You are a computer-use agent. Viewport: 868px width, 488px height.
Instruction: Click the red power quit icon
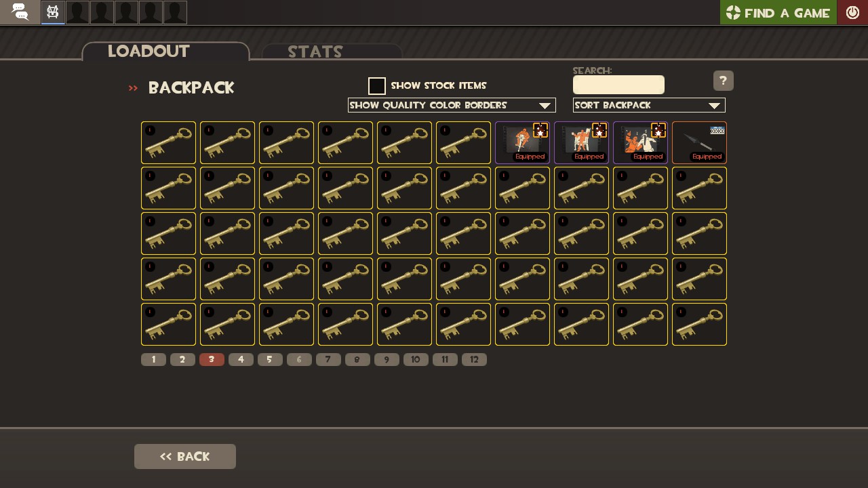click(x=852, y=12)
